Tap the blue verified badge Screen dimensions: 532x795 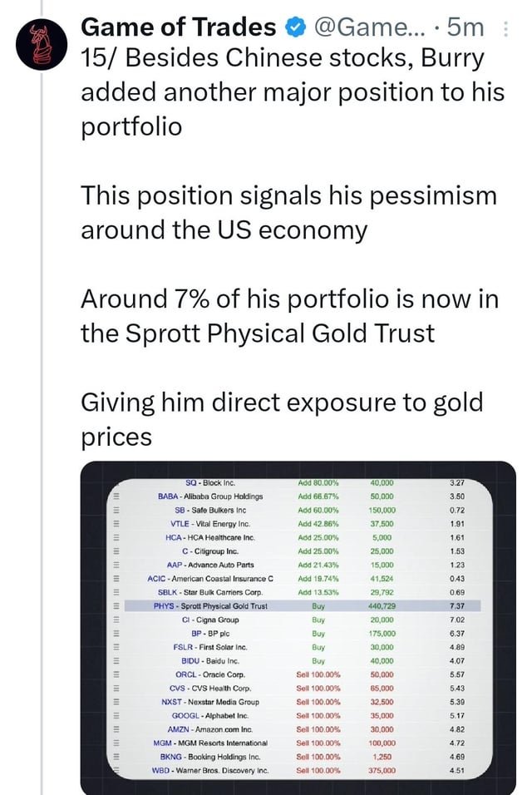pos(296,27)
